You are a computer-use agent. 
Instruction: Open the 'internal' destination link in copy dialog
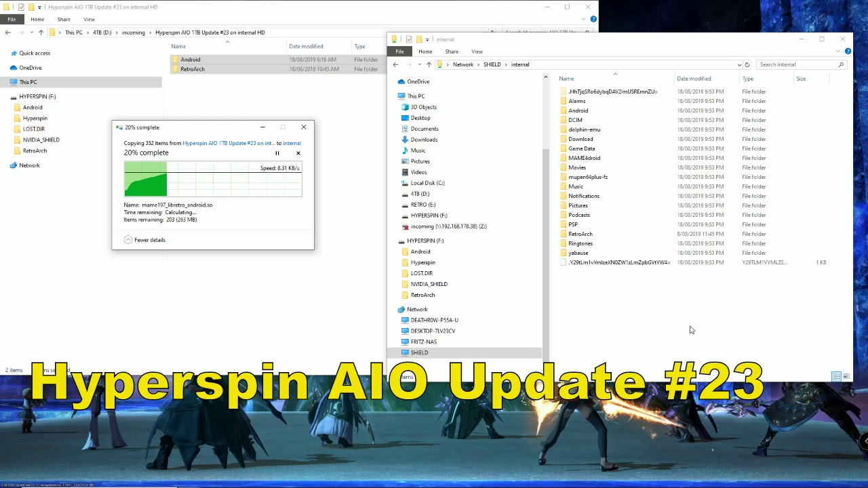coord(292,143)
